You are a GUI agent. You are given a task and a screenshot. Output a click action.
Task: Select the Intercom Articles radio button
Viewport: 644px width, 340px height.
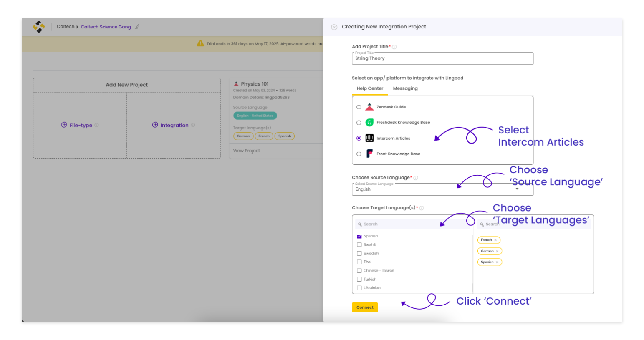pos(359,138)
